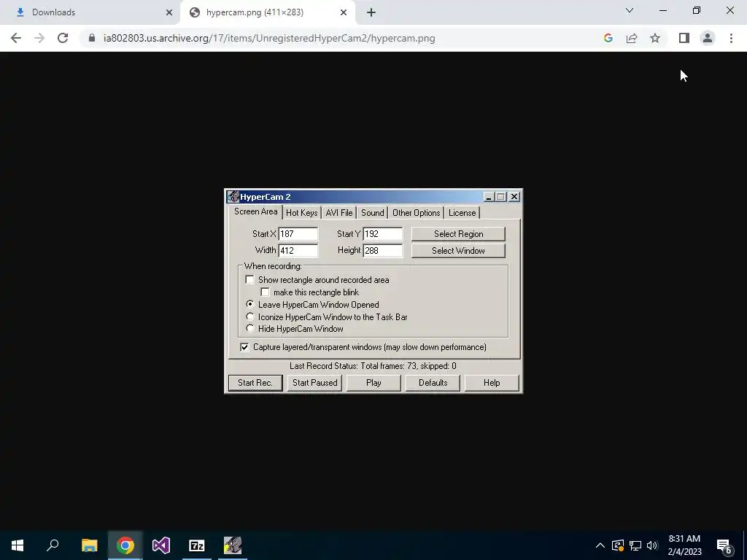Click the HyperCam 2 title bar icon

click(233, 197)
